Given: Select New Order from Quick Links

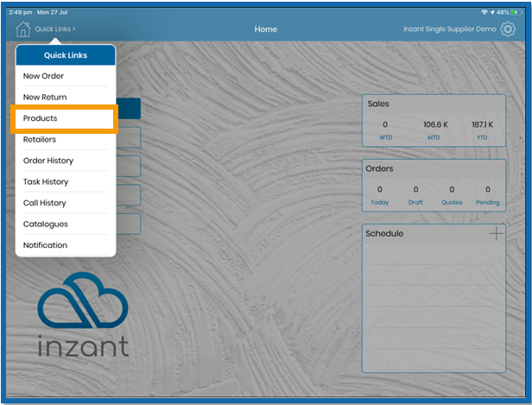Looking at the screenshot, I should (x=66, y=76).
